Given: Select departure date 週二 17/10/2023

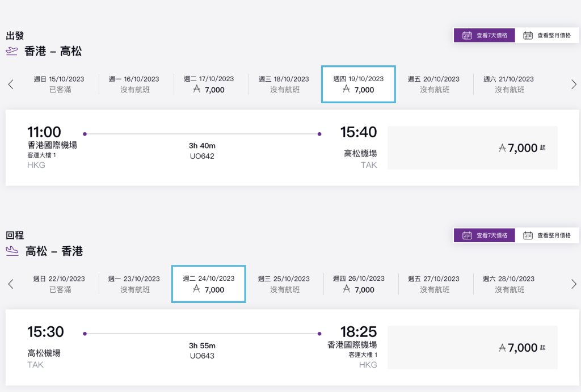Looking at the screenshot, I should (x=209, y=85).
